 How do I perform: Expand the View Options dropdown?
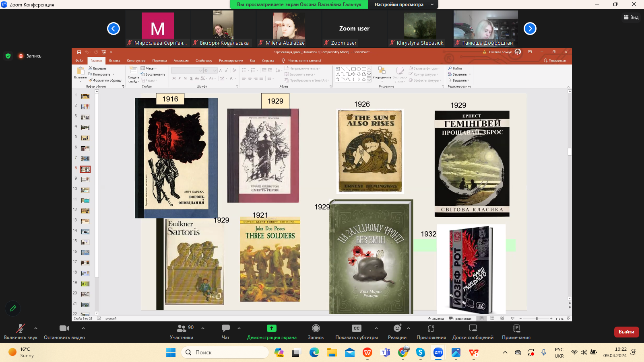(403, 4)
